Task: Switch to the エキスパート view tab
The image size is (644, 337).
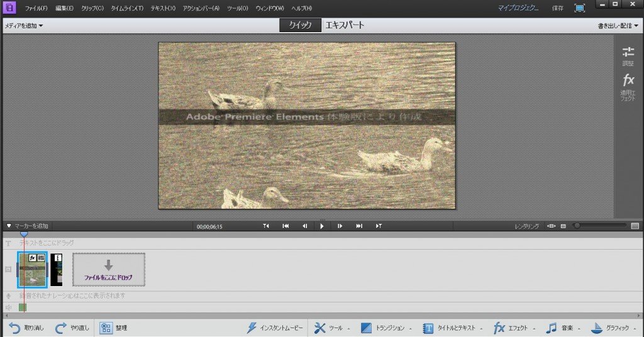Action: click(x=345, y=25)
